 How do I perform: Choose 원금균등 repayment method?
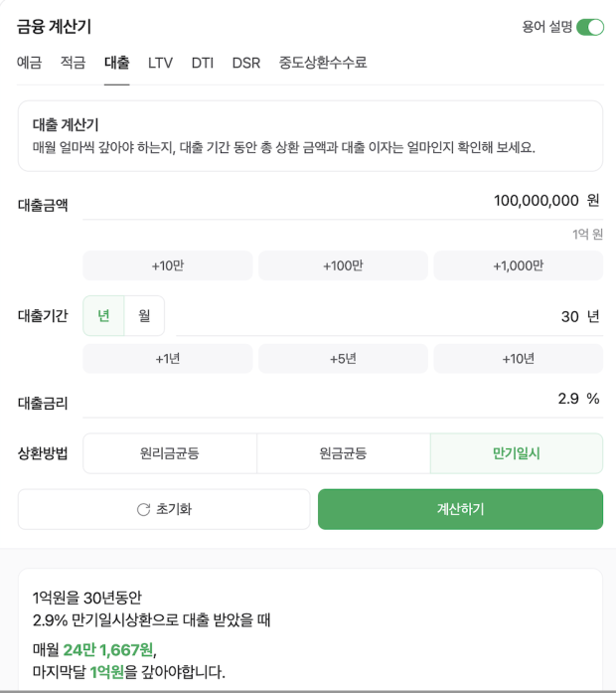click(343, 453)
